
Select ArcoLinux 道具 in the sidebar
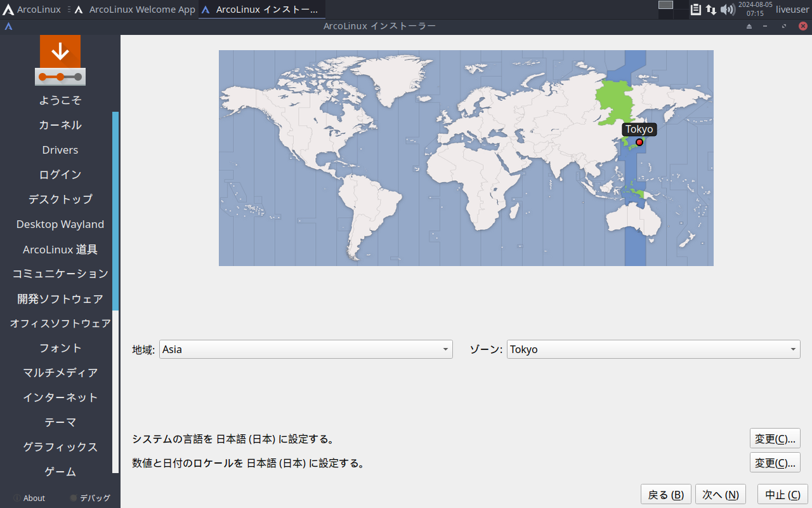tap(60, 250)
